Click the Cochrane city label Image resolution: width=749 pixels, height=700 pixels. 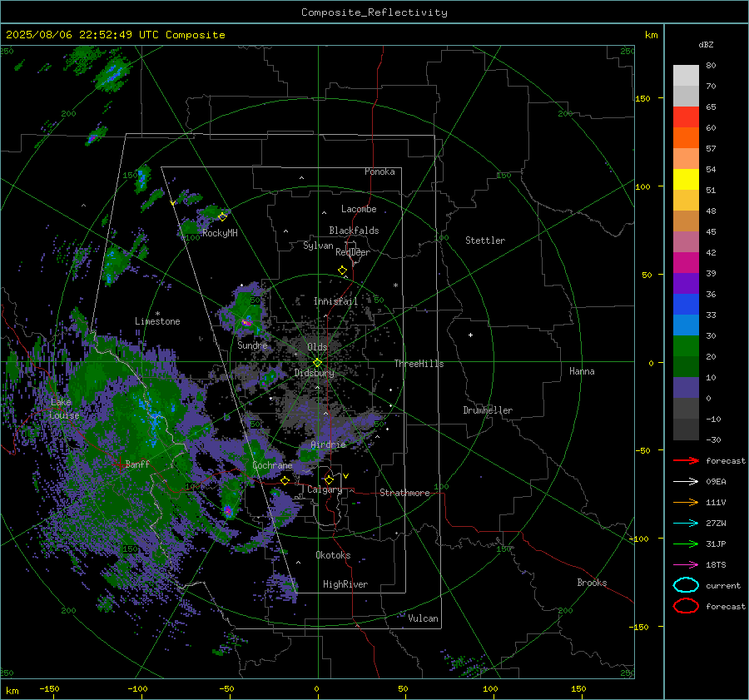click(x=272, y=465)
